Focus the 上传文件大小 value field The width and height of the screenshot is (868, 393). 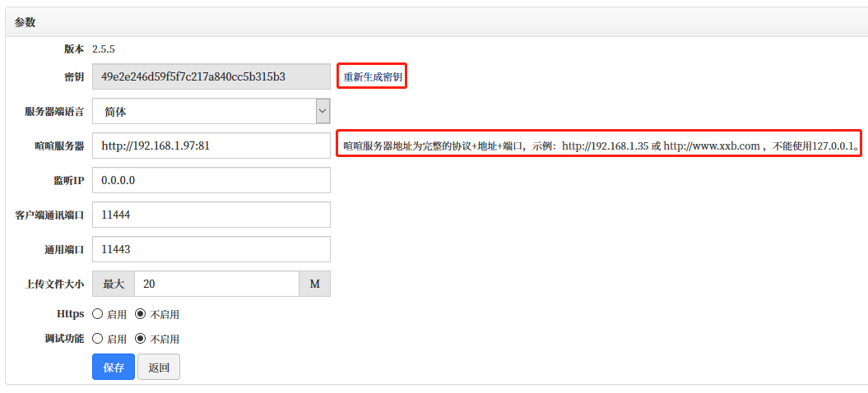point(216,284)
